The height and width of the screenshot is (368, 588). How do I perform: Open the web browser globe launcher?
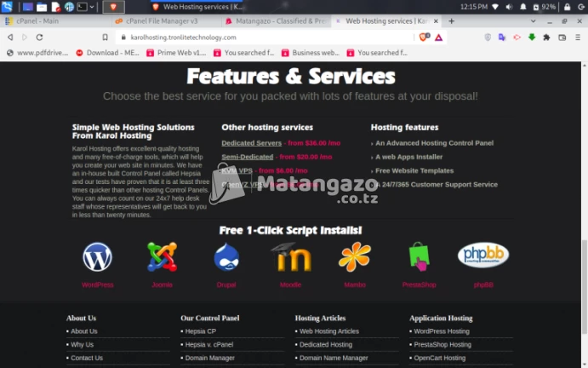(69, 7)
